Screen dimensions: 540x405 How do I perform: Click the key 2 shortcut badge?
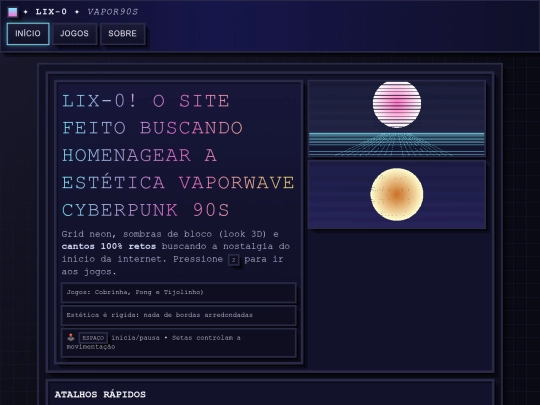[x=234, y=260]
